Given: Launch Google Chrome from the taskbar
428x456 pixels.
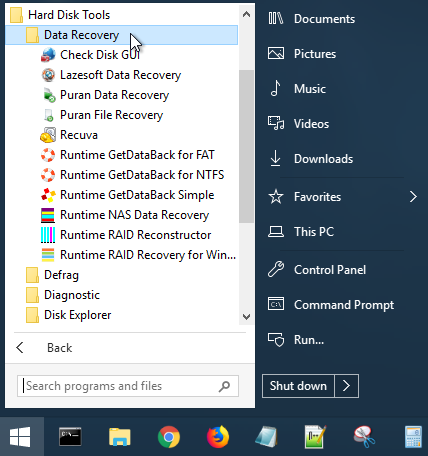Looking at the screenshot, I should (x=169, y=437).
